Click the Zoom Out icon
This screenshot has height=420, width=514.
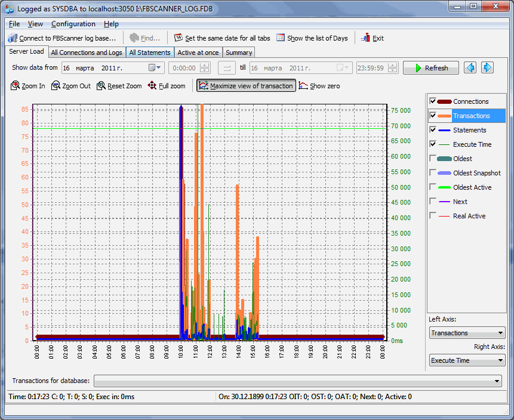click(x=56, y=86)
